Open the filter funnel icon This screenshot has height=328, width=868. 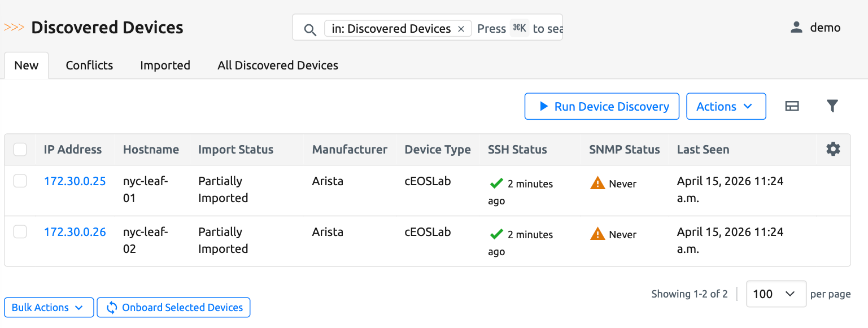[832, 106]
